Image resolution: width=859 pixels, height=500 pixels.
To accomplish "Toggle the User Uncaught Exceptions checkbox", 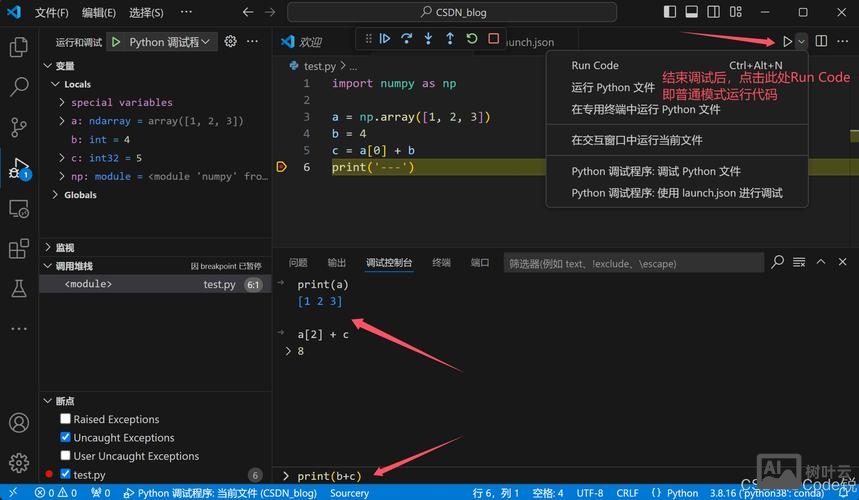I will coord(66,456).
